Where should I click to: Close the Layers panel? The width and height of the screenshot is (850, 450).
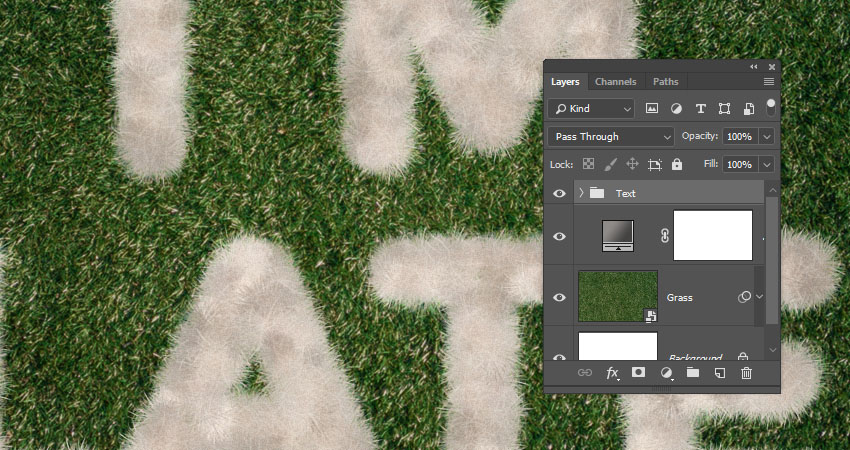772,67
